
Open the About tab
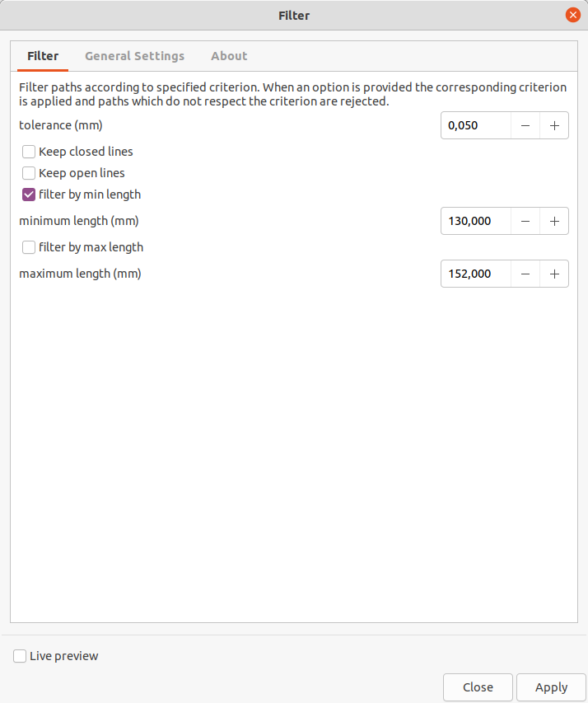(x=229, y=56)
